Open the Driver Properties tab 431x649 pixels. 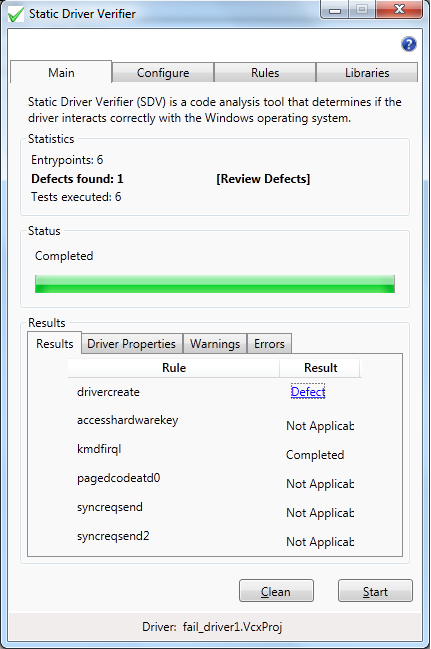[x=132, y=344]
